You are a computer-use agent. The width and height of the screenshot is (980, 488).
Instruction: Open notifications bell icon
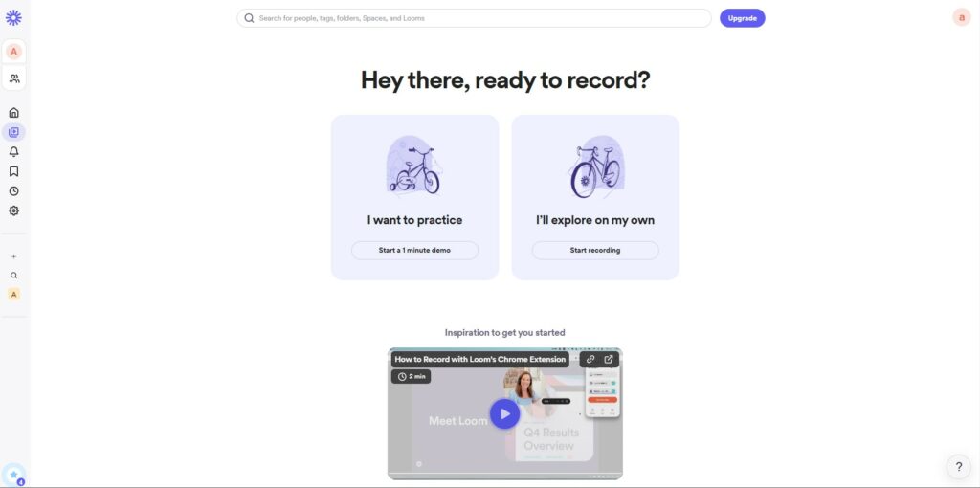pos(13,152)
